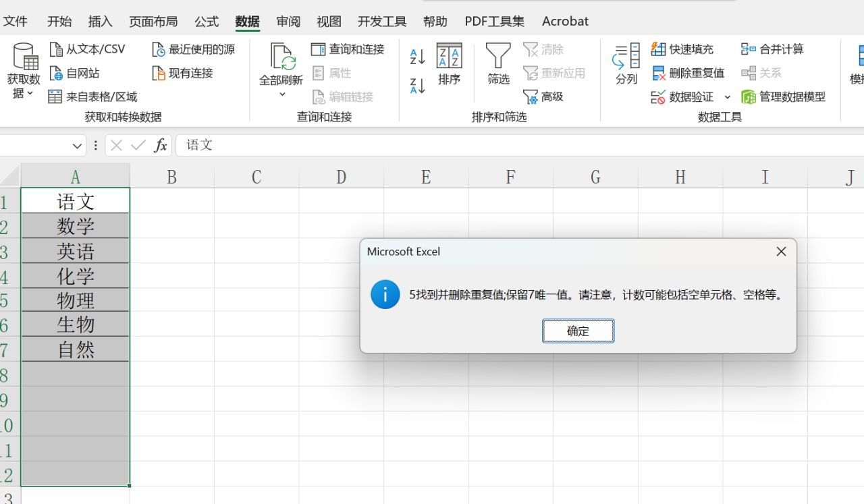Run 快速填充 flash fill

click(682, 49)
